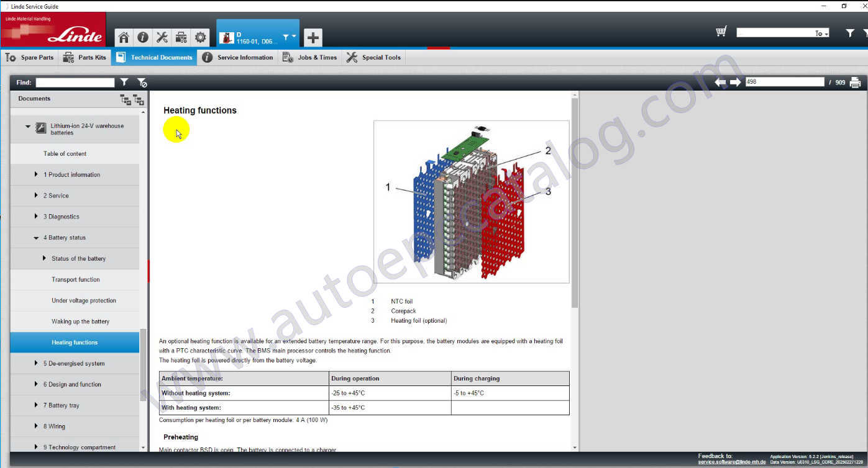Add a new vehicle tab with plus
This screenshot has width=868, height=468.
pyautogui.click(x=313, y=38)
